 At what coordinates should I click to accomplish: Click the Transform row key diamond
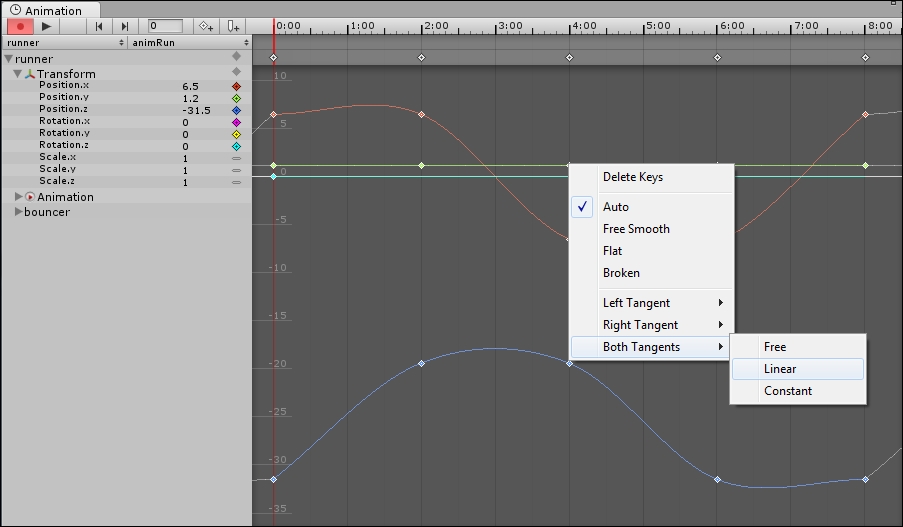click(236, 71)
